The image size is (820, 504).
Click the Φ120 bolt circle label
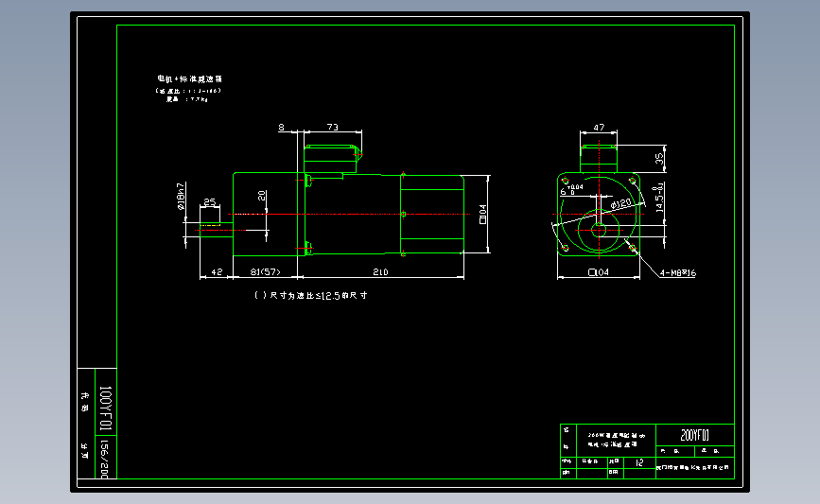(620, 204)
